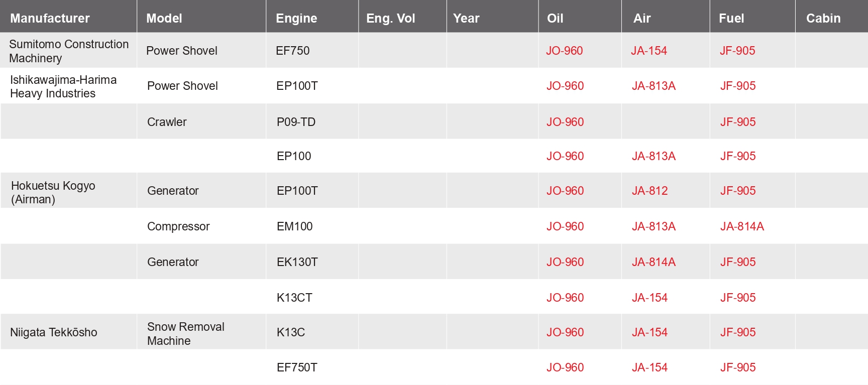Click the Manufacturer column header

[50, 19]
